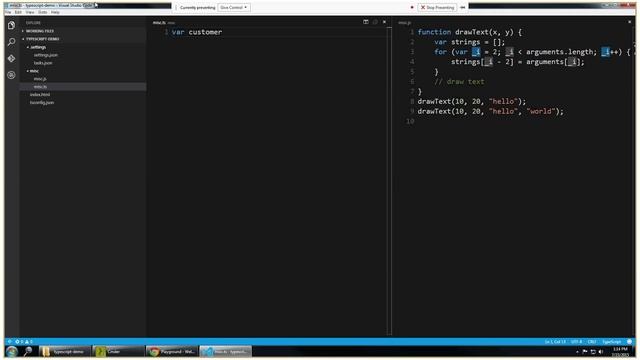
Task: Click the circular icon beside split editor
Action: pos(375,22)
